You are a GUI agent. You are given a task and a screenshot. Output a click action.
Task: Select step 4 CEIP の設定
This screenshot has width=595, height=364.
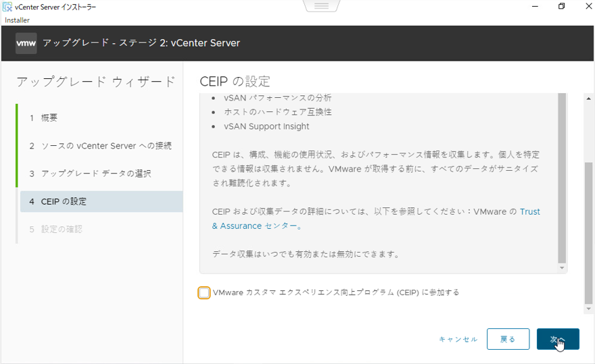(x=101, y=201)
